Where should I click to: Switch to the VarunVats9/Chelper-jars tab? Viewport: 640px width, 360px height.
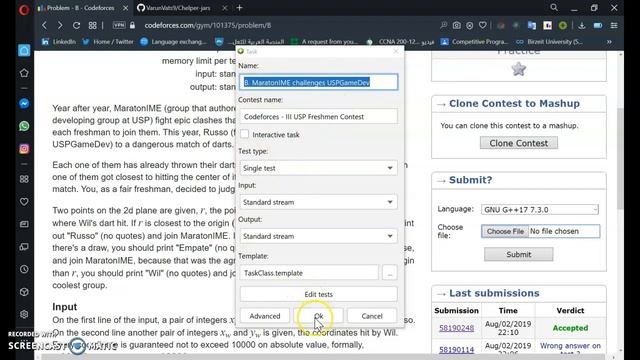[x=179, y=8]
